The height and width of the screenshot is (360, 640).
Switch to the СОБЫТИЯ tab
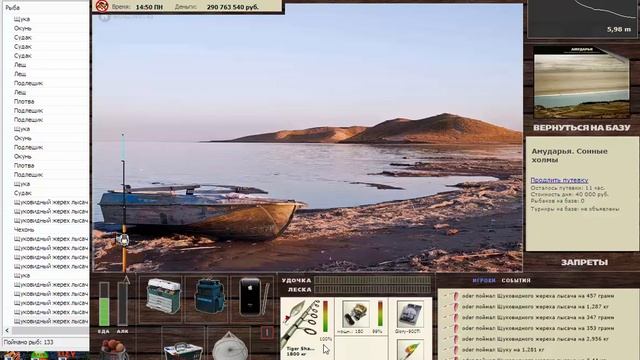(516, 280)
